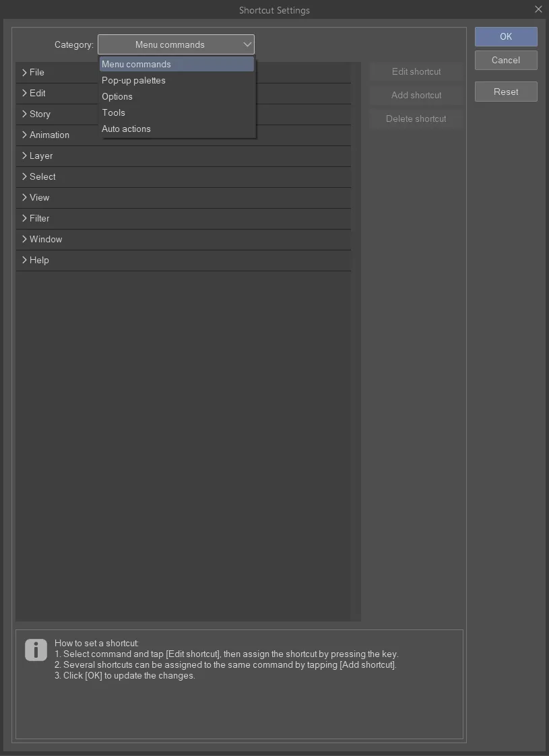The image size is (549, 756).
Task: Expand the Window command group
Action: [x=25, y=240]
